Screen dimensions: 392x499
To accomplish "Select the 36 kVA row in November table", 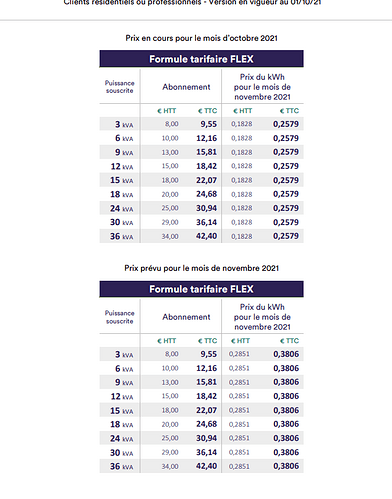I will click(x=201, y=466).
